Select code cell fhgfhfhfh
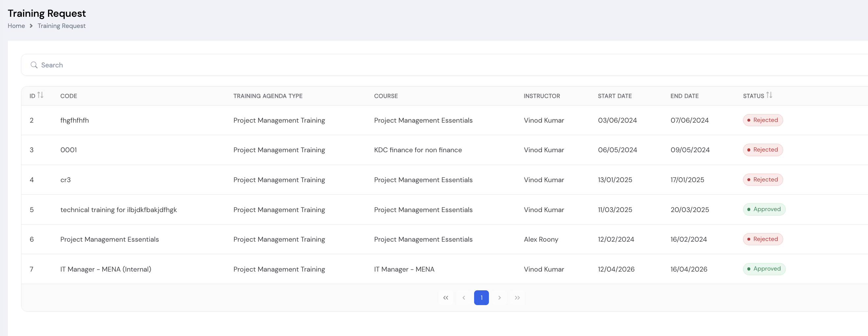The image size is (868, 336). [74, 120]
